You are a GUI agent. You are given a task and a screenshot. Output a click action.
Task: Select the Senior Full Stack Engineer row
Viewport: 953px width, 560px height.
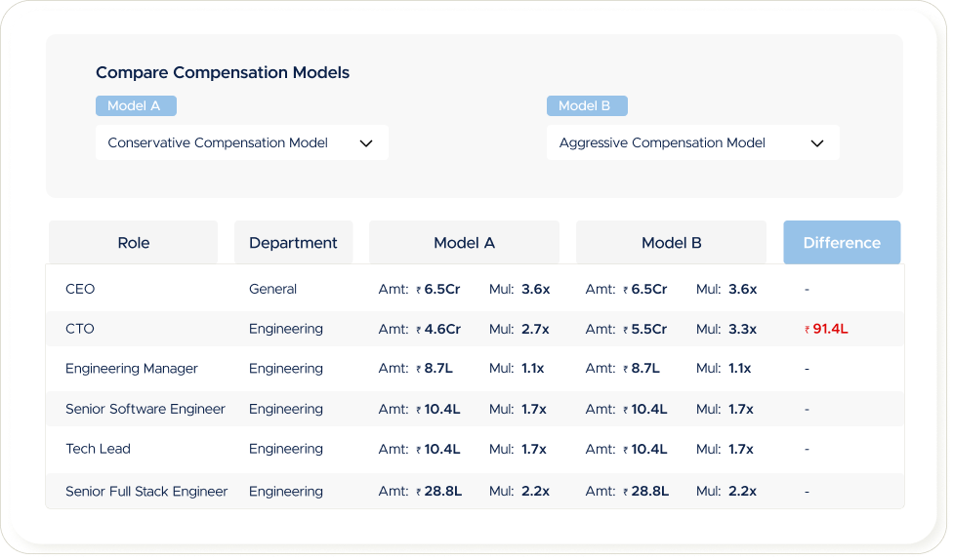[x=146, y=491]
